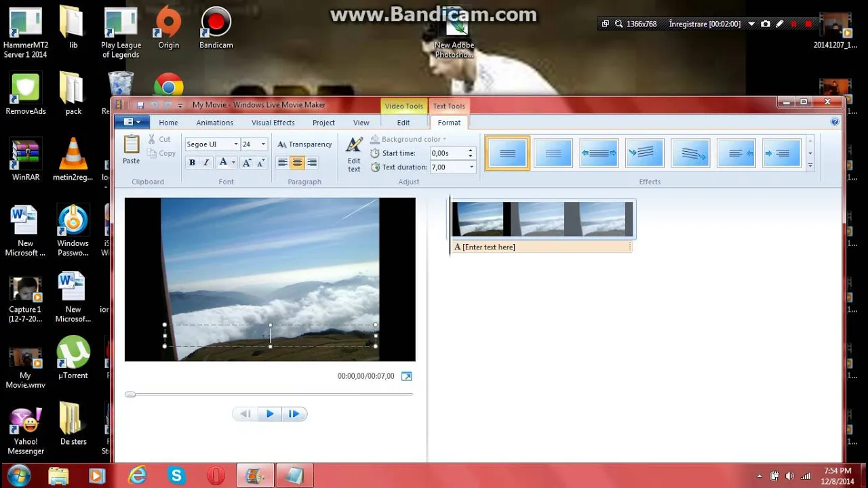Click Bandicam recording mode dropdown arrow
Screen dimensions: 868x488
751,24
